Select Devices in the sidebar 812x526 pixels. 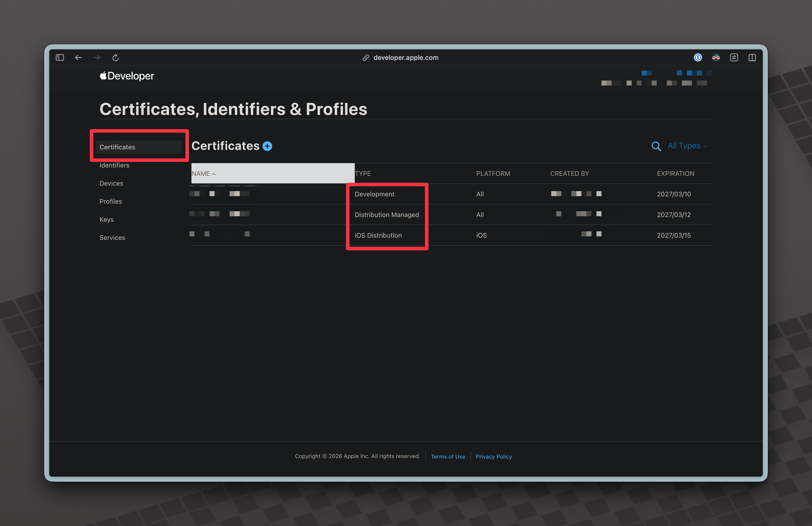click(111, 183)
